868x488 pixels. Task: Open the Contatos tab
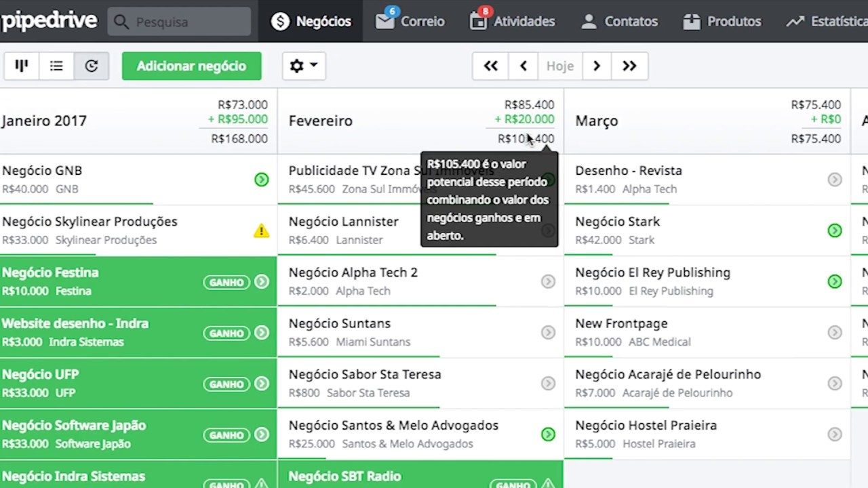pos(619,21)
